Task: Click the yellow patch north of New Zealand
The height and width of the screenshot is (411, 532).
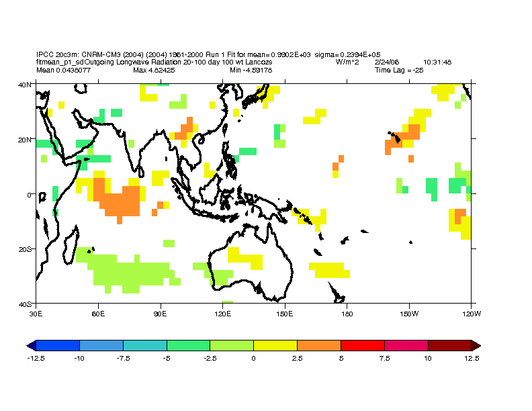Action: [330, 270]
